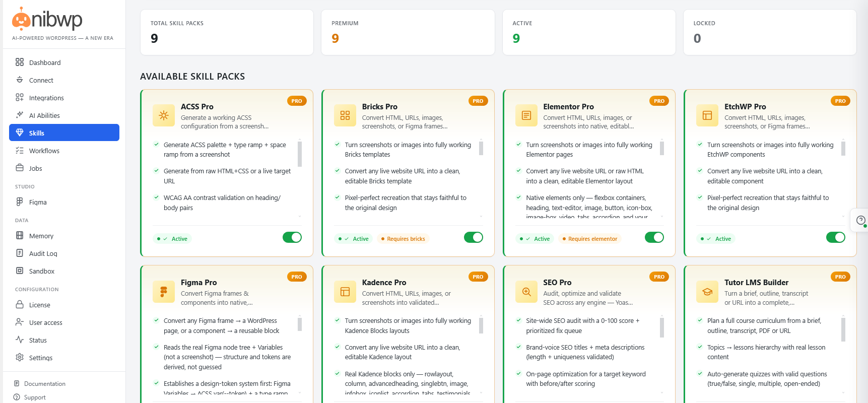Viewport: 868px width, 403px height.
Task: Click the Elementor Pro feature list scrollbar
Action: click(662, 148)
